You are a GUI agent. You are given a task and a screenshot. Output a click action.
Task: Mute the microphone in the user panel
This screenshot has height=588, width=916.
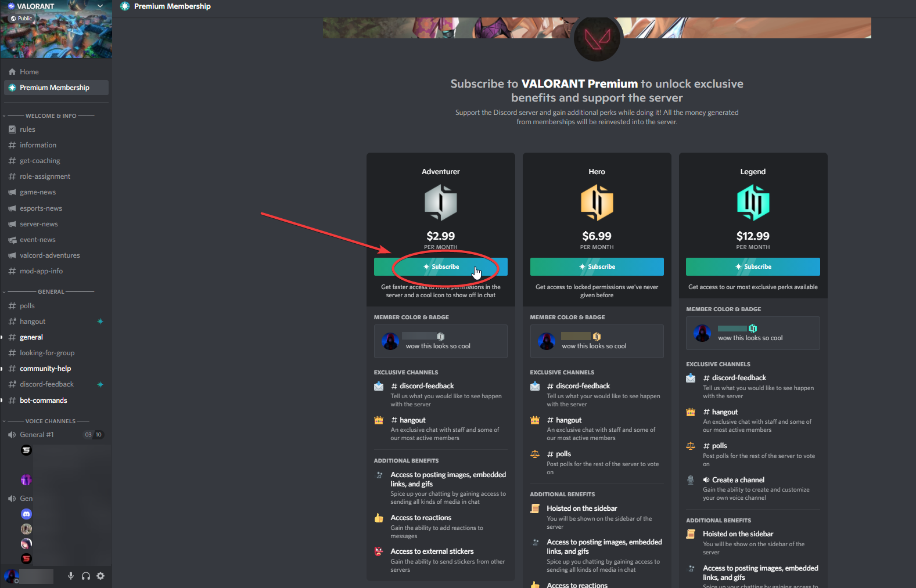pyautogui.click(x=71, y=576)
